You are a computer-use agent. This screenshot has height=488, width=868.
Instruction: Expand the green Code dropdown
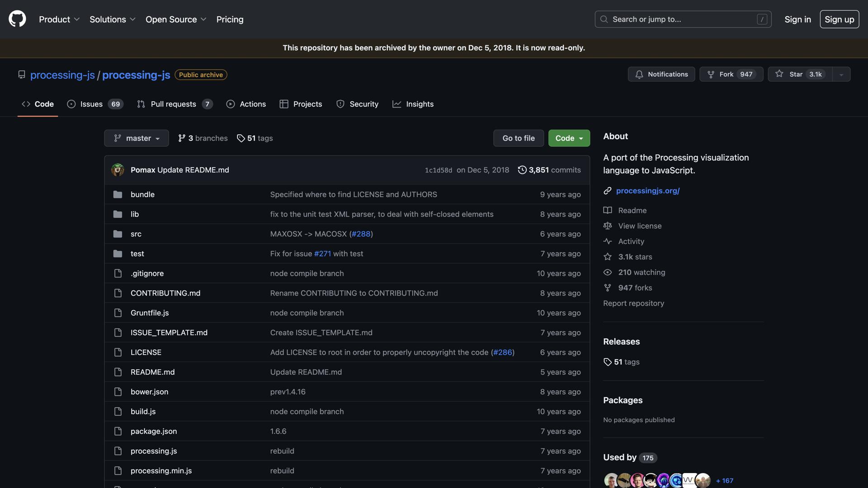click(569, 138)
